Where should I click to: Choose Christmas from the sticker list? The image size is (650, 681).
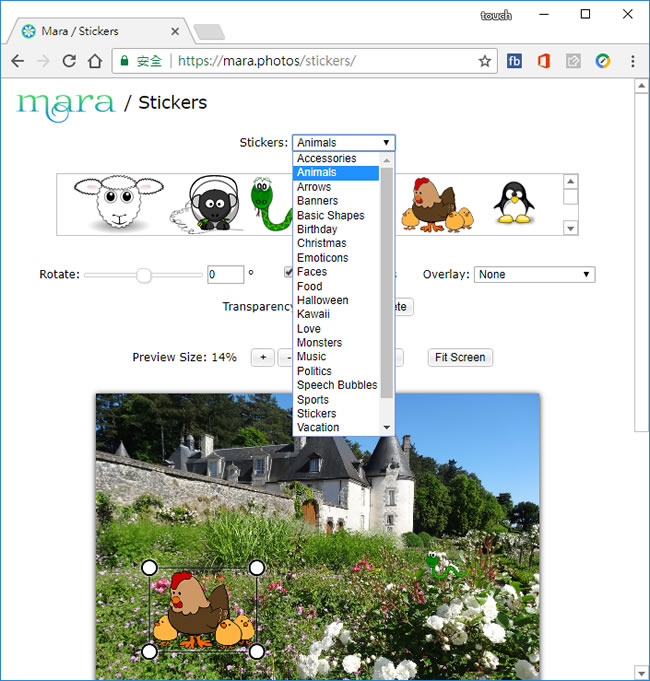(x=337, y=243)
